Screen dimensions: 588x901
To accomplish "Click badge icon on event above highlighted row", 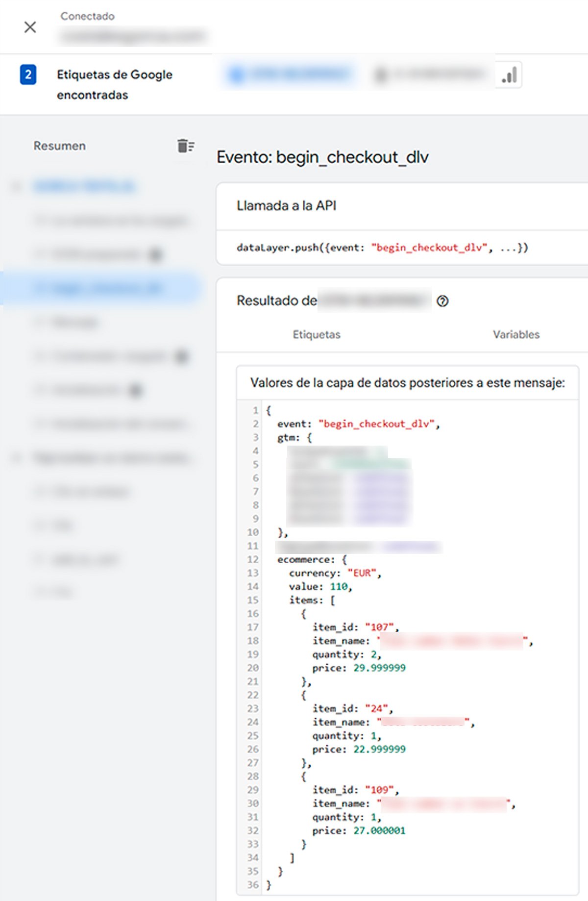I will pyautogui.click(x=156, y=254).
